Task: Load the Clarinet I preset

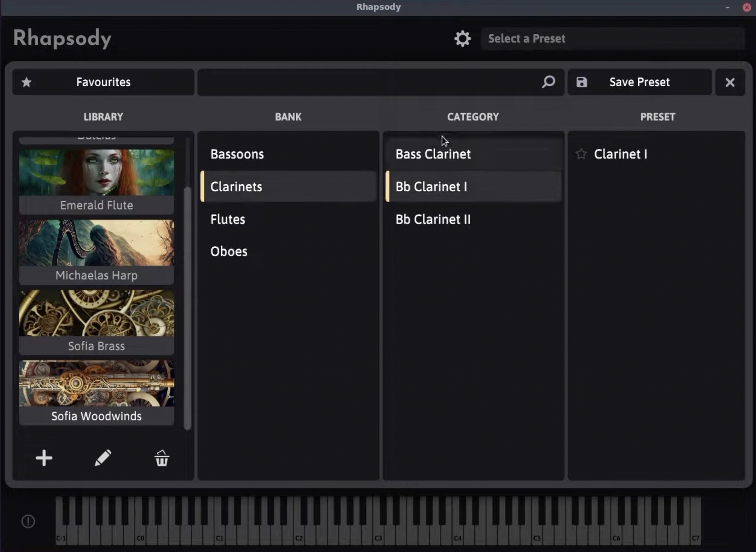Action: pos(620,154)
